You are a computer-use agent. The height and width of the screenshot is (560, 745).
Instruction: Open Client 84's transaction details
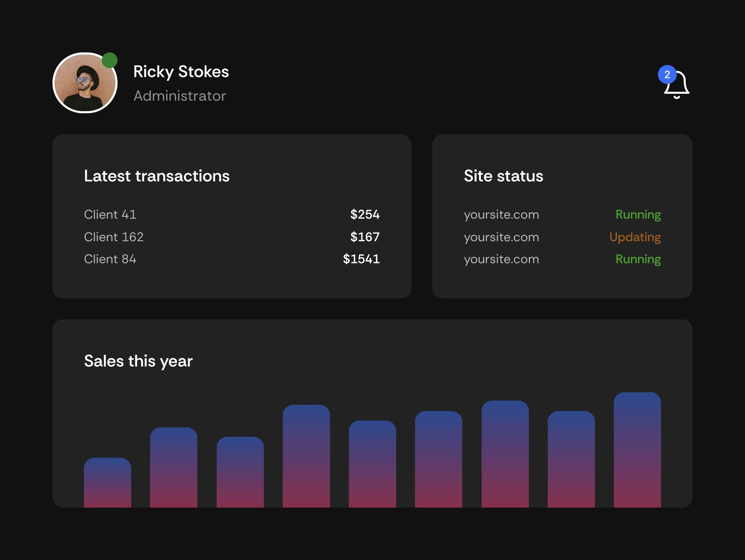[110, 259]
